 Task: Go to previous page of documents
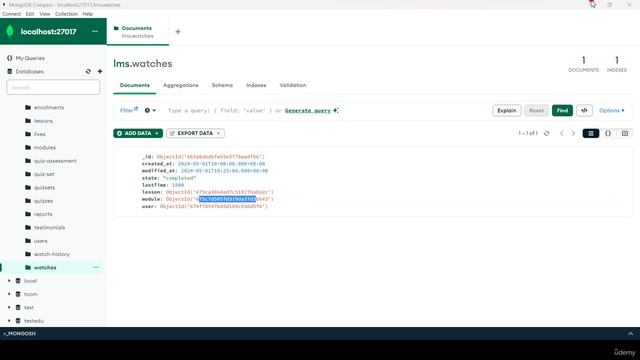[562, 133]
